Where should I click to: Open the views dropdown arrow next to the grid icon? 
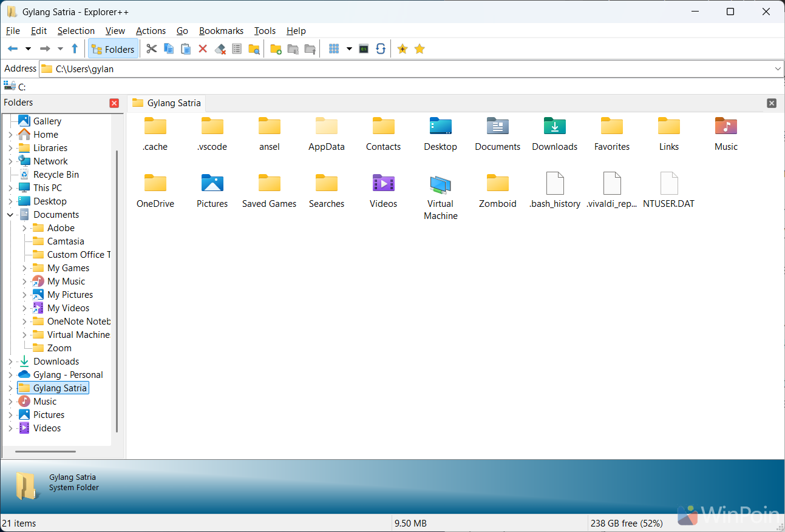pyautogui.click(x=350, y=49)
